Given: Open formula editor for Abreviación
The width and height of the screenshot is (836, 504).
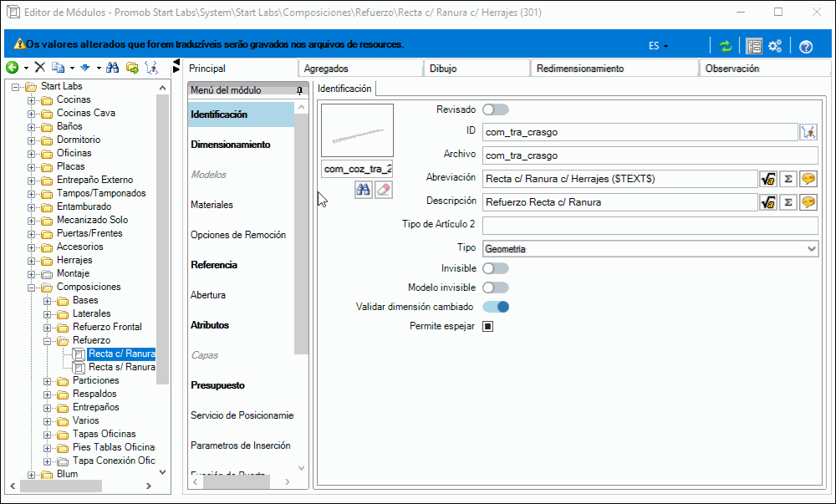Looking at the screenshot, I should point(768,179).
